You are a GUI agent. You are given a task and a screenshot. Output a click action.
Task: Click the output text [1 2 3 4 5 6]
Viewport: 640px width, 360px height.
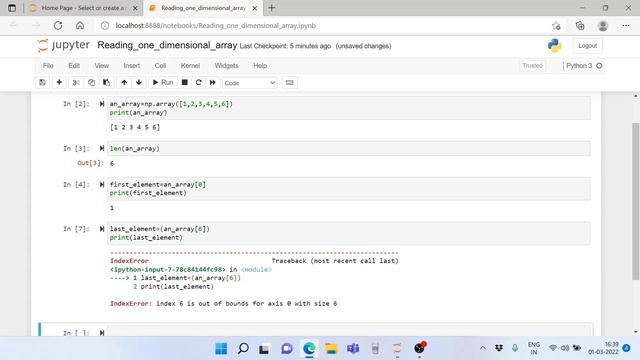[135, 127]
